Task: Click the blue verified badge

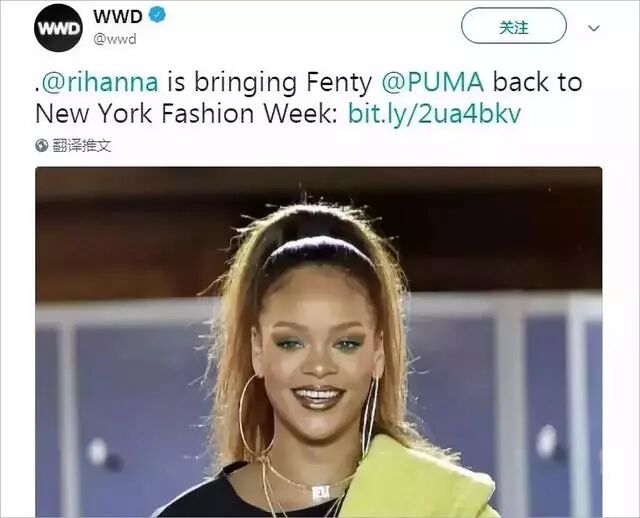Action: point(157,15)
